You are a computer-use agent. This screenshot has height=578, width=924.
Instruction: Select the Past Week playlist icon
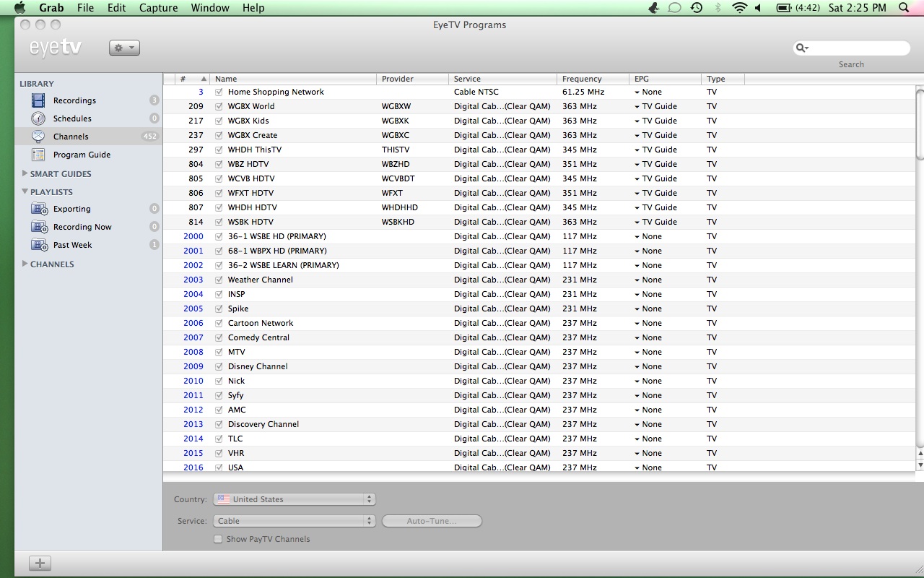(39, 245)
